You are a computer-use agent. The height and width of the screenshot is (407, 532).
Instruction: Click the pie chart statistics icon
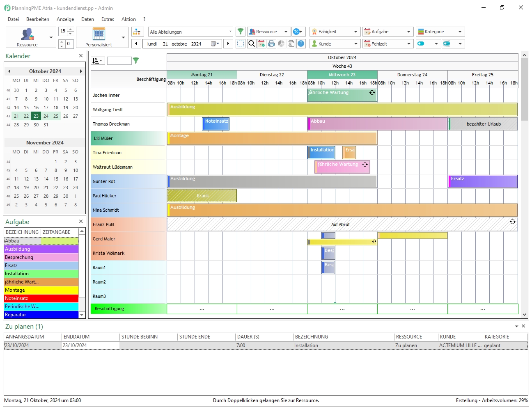pos(281,43)
